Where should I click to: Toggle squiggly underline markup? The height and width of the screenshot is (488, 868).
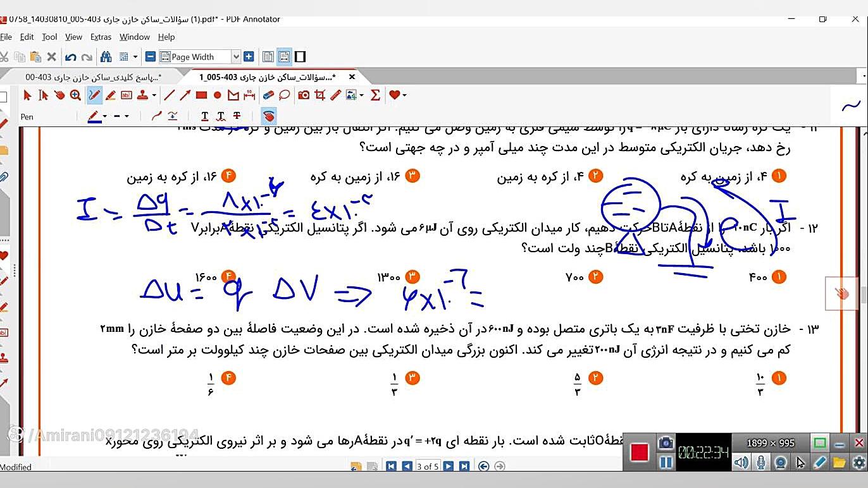(221, 116)
